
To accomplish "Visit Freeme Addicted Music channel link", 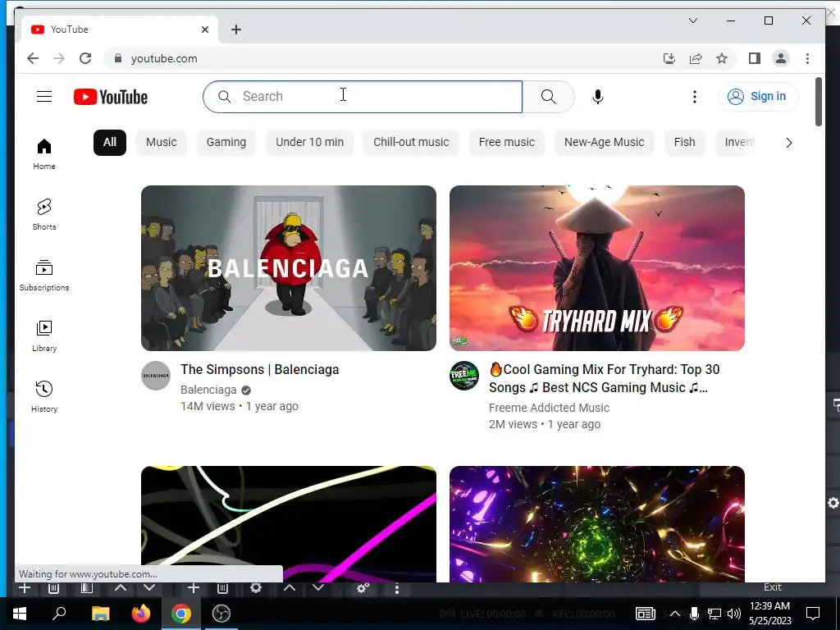I will point(549,408).
